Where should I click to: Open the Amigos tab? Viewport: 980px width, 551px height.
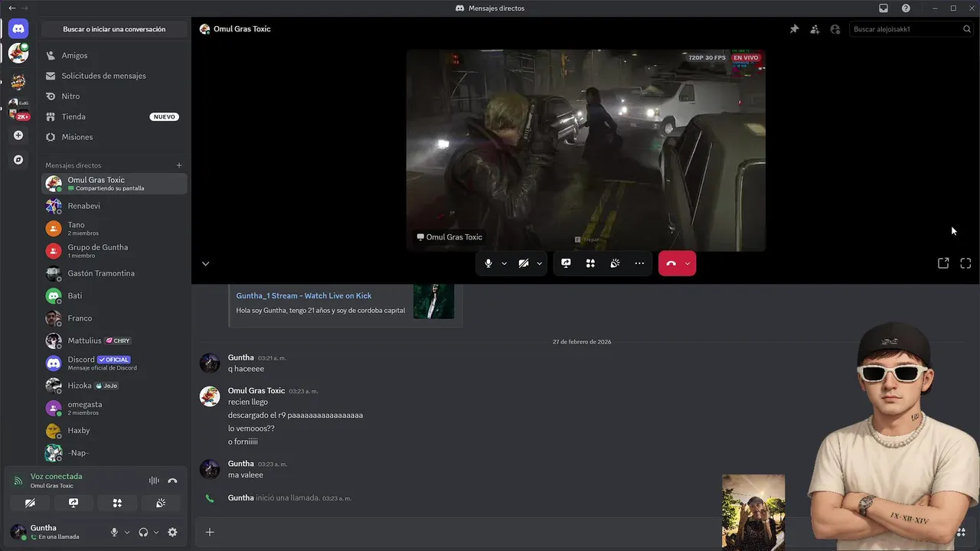[x=114, y=56]
